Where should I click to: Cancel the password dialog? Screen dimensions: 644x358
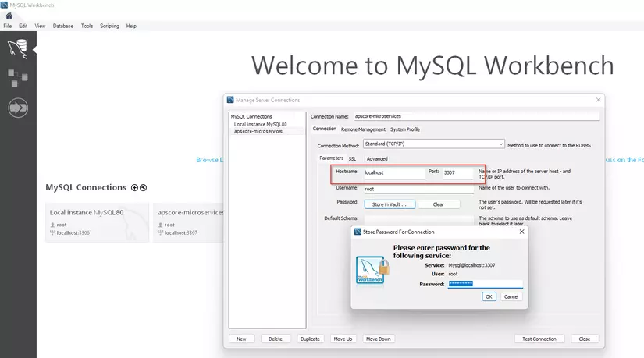coord(511,296)
